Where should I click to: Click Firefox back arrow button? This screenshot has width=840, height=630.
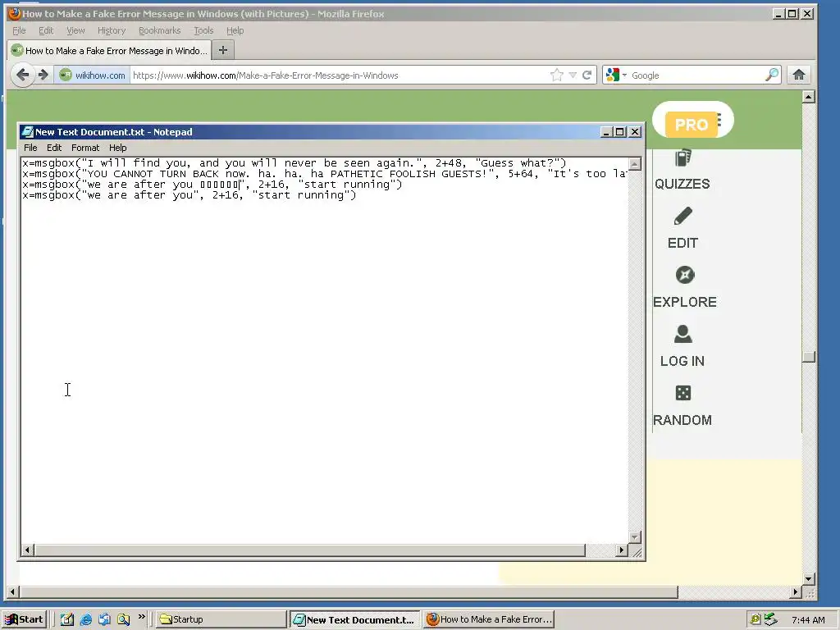tap(22, 75)
